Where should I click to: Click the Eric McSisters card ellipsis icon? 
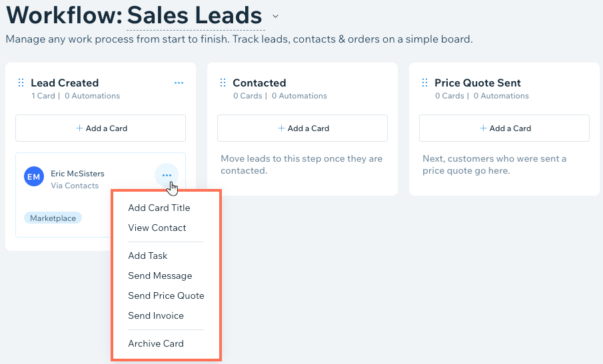click(x=167, y=175)
